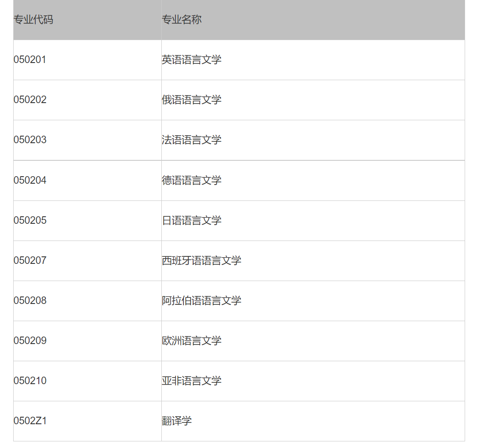Select the 德语语言文学 cell
This screenshot has height=448, width=477.
point(313,181)
